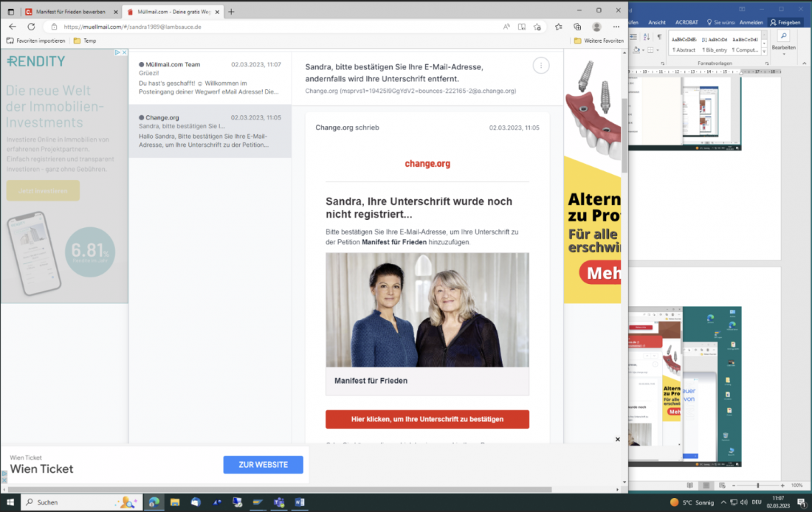The height and width of the screenshot is (512, 812).
Task: Add page to favorites via star icon
Action: click(x=537, y=27)
